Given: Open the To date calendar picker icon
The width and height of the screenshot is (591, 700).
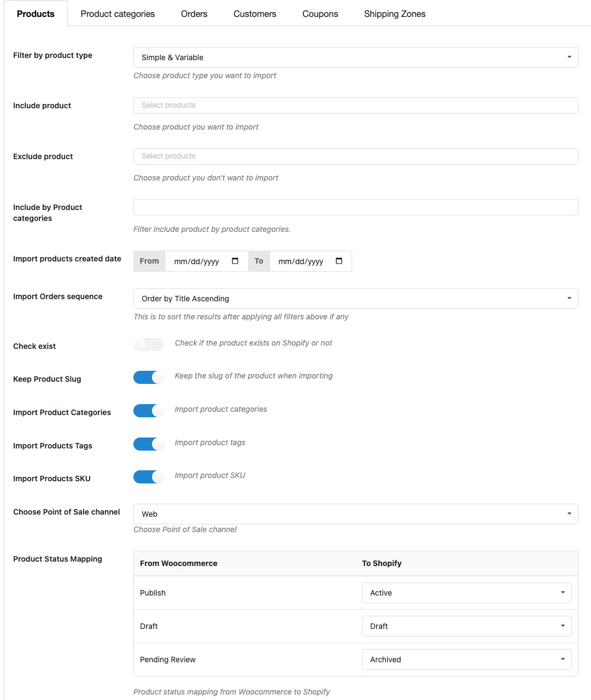Looking at the screenshot, I should tap(339, 261).
